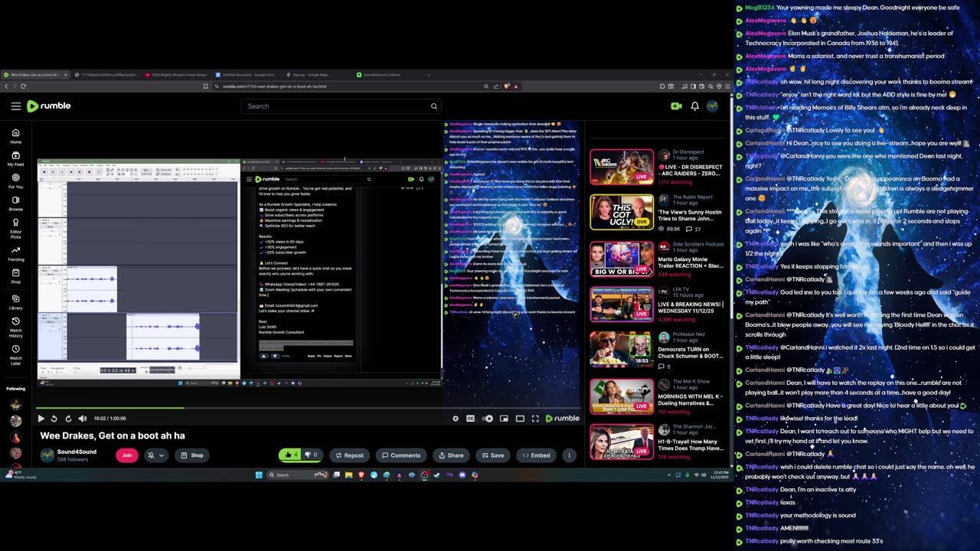This screenshot has height=551, width=980.
Task: Mute the video volume
Action: pyautogui.click(x=83, y=419)
